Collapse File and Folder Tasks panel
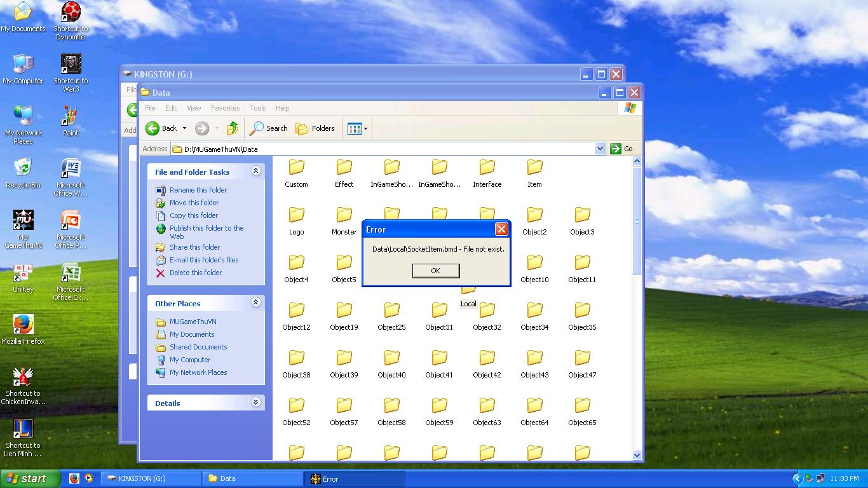This screenshot has width=868, height=488. tap(255, 172)
